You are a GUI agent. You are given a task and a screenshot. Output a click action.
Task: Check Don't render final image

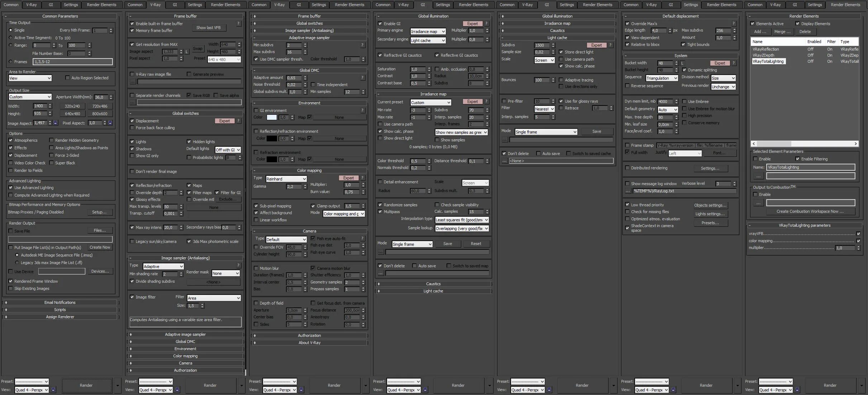pos(132,171)
